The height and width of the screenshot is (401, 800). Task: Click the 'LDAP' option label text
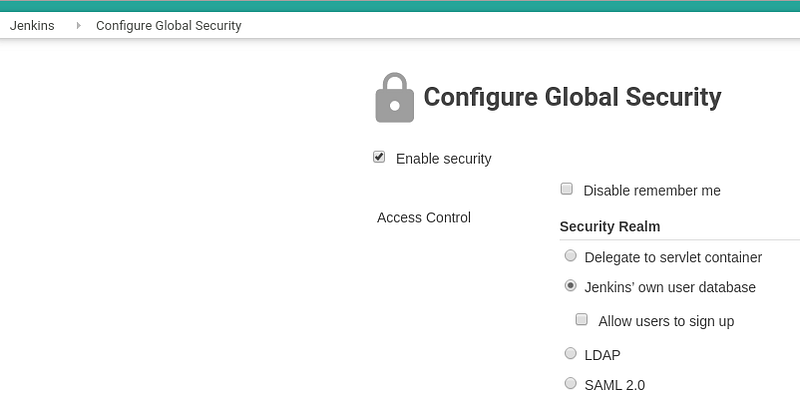(602, 355)
